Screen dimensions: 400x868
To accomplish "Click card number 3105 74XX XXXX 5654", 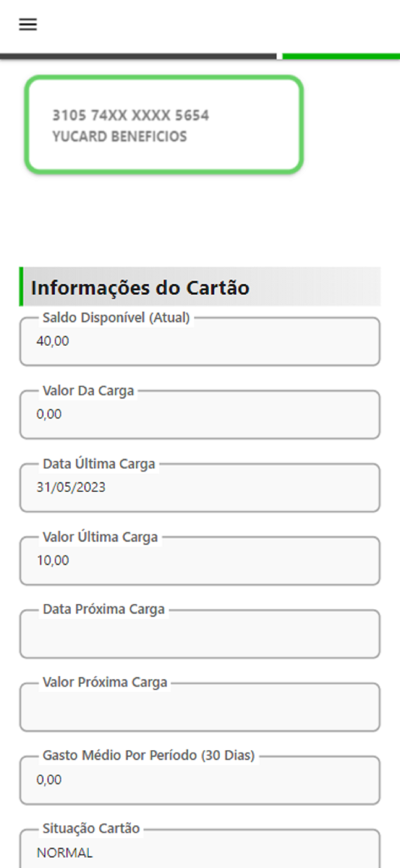I will (x=131, y=115).
